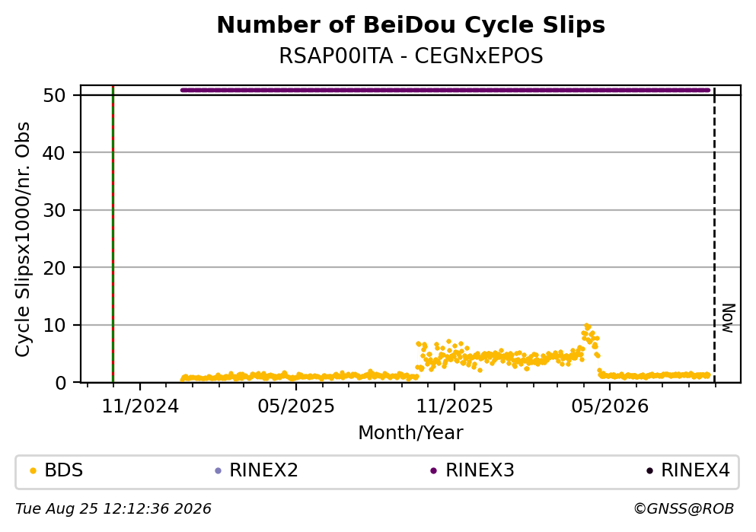Select the RINEX3 legend label
Image resolution: width=756 pixels, height=532 pixels.
[480, 470]
